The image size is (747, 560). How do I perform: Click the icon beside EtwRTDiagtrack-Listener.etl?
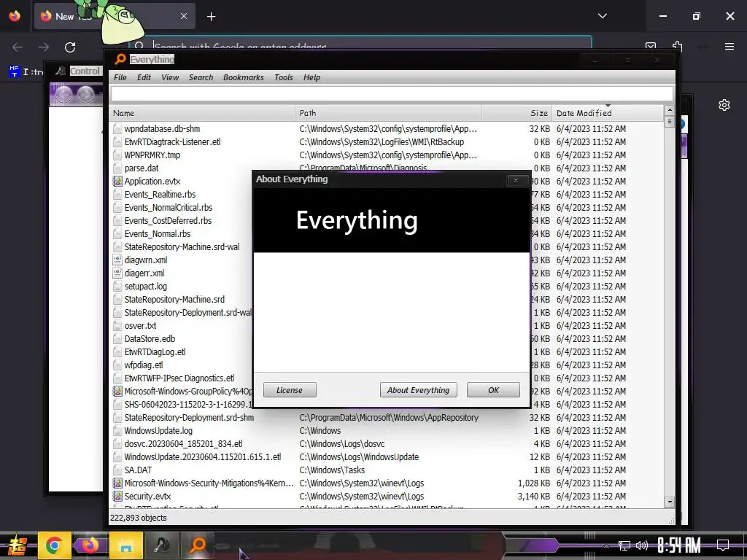117,142
